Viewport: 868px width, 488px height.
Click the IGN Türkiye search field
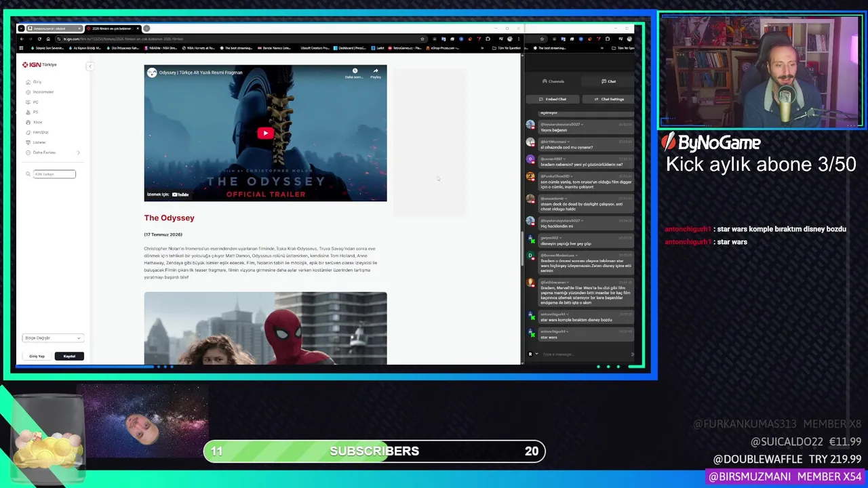click(54, 174)
